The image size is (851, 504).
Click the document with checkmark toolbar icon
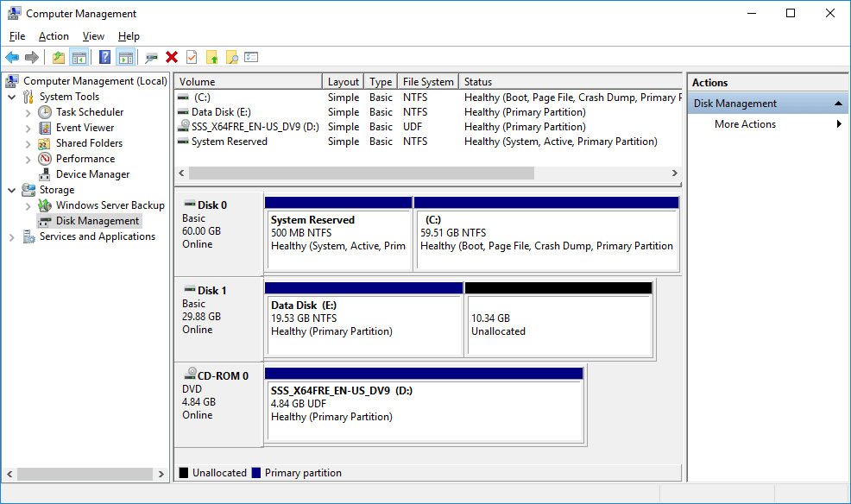coord(192,57)
